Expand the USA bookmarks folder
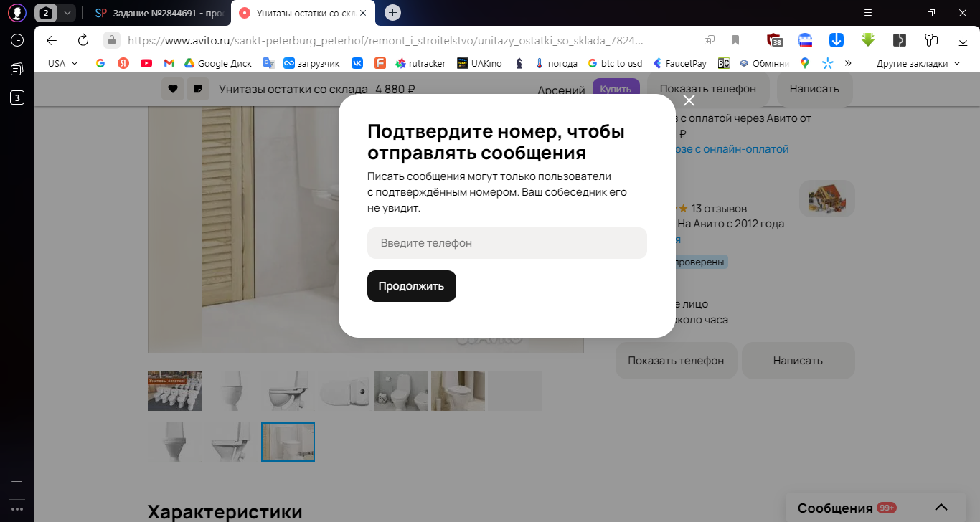The image size is (980, 522). point(63,63)
